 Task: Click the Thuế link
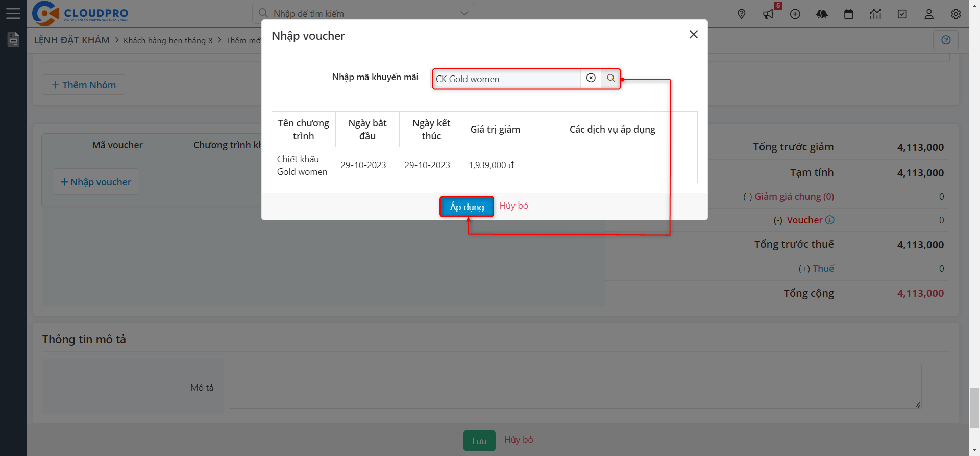(x=823, y=268)
